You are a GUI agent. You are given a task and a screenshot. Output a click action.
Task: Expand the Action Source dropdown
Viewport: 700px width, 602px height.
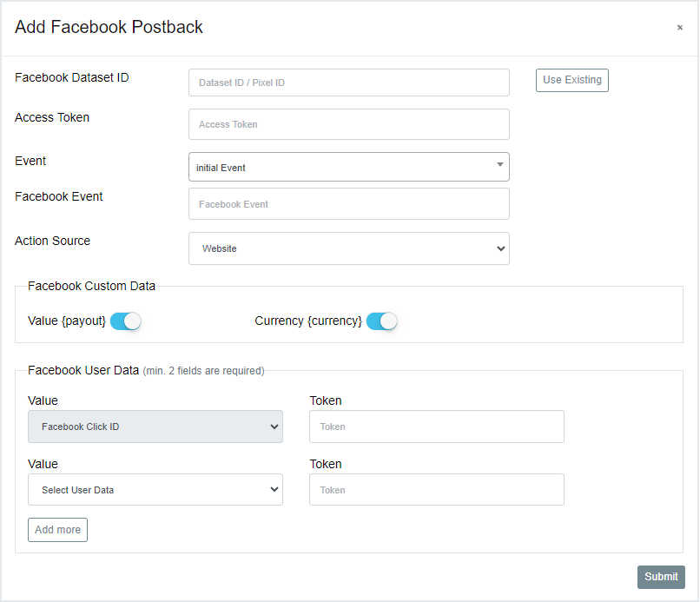(x=348, y=248)
